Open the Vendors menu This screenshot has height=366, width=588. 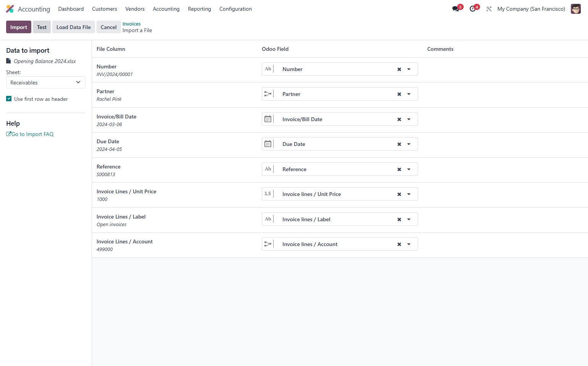[135, 9]
